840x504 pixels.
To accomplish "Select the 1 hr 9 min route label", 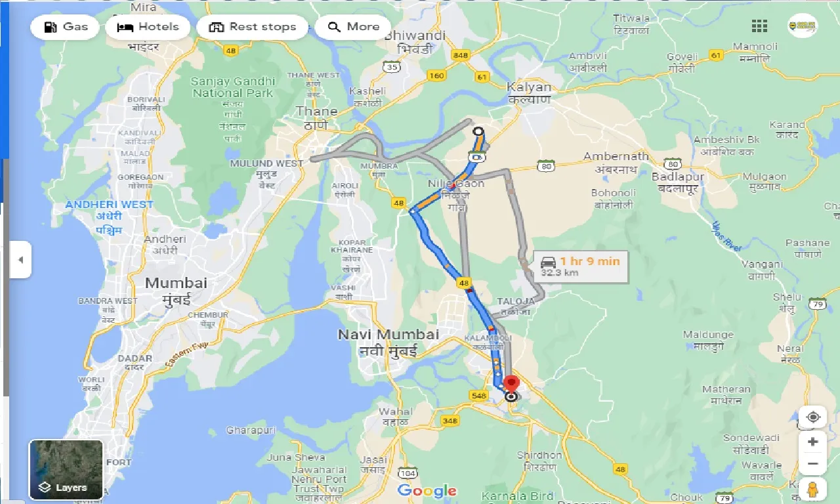I will [x=580, y=266].
